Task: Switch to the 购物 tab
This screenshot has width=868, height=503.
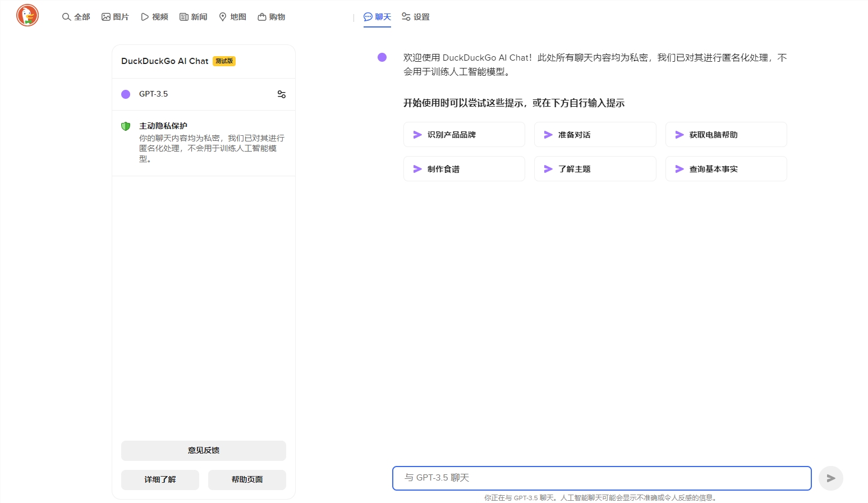Action: pyautogui.click(x=272, y=17)
